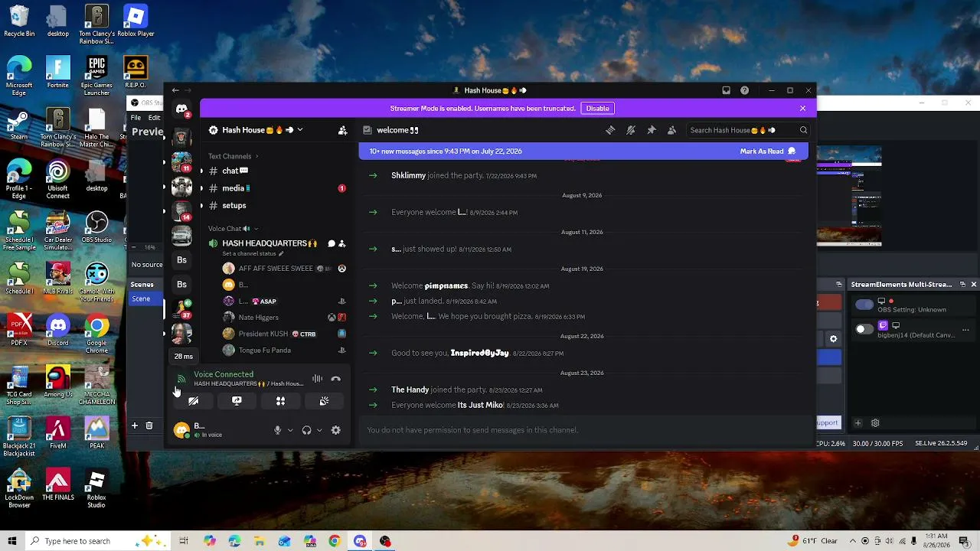Open the media text channel
The height and width of the screenshot is (551, 980).
click(276, 188)
